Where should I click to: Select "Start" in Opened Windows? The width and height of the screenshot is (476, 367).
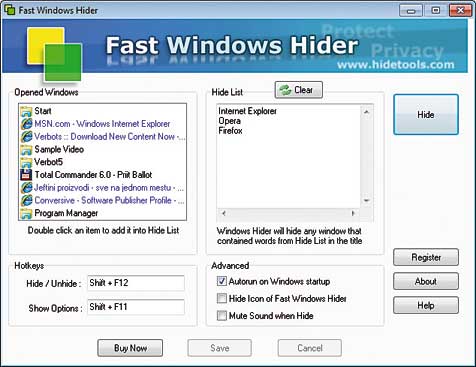coord(43,111)
